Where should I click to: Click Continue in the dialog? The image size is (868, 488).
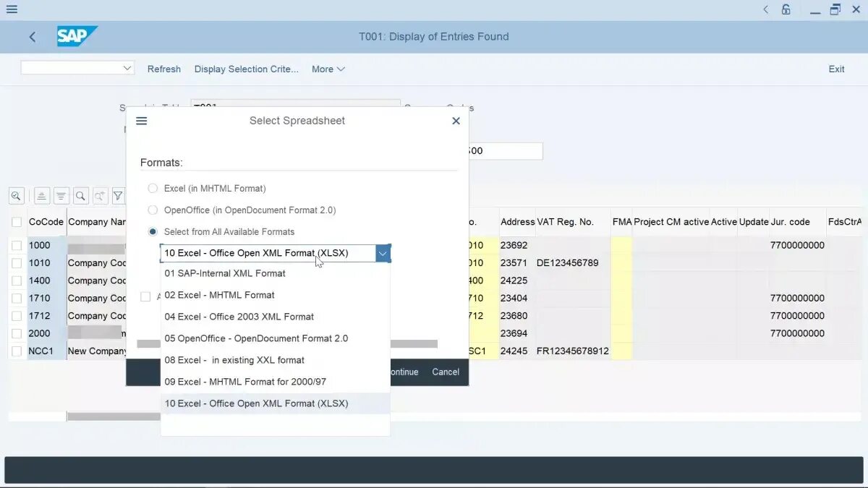(x=404, y=372)
